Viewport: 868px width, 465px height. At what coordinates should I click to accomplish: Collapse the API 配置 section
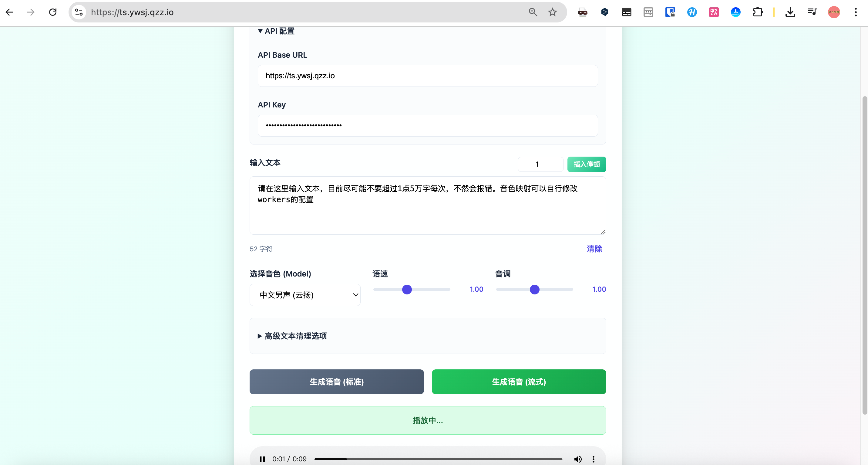276,31
